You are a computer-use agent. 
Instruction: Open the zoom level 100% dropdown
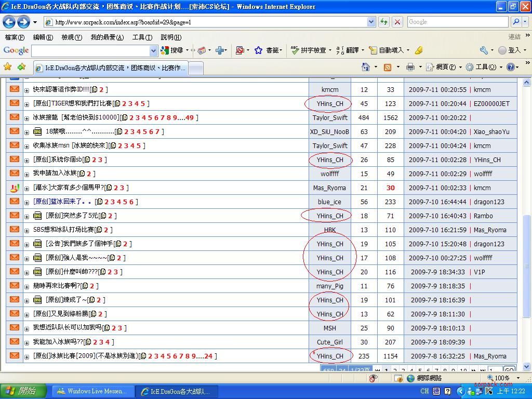(x=518, y=378)
